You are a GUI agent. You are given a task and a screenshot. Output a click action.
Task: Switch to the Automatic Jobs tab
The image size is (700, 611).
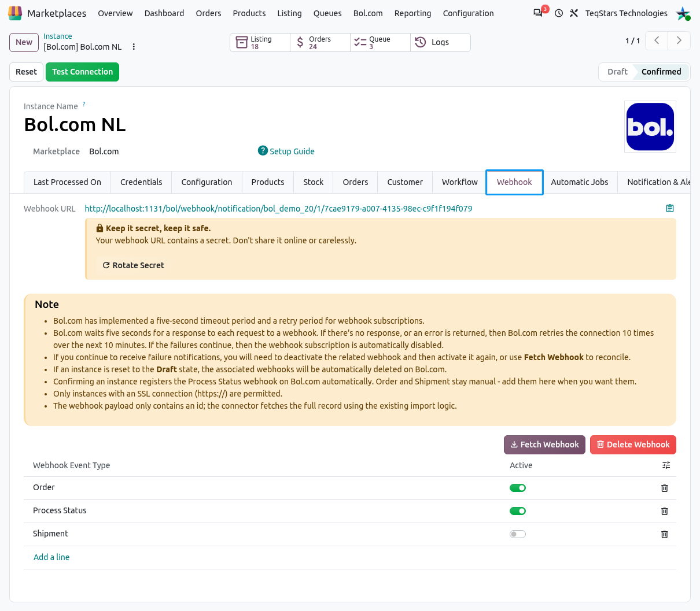pos(580,182)
